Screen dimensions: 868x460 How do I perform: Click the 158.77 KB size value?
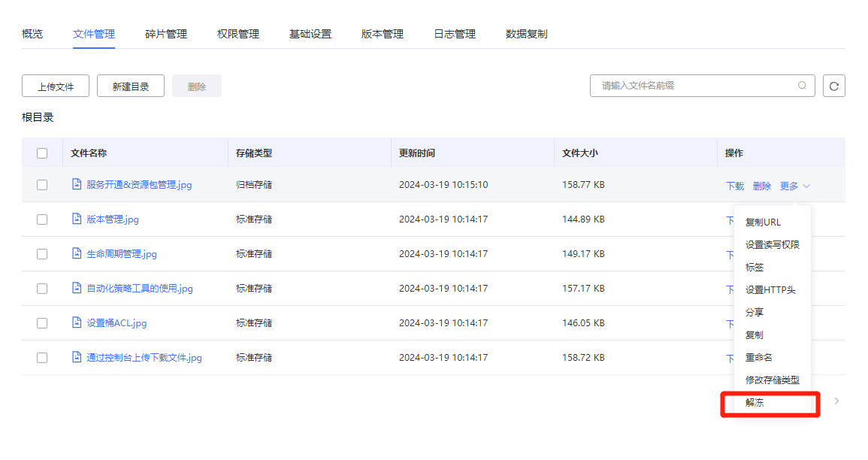[x=583, y=185]
